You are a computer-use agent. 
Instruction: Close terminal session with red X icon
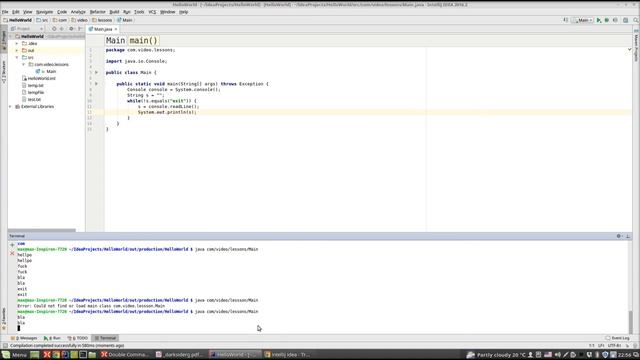pyautogui.click(x=12, y=253)
